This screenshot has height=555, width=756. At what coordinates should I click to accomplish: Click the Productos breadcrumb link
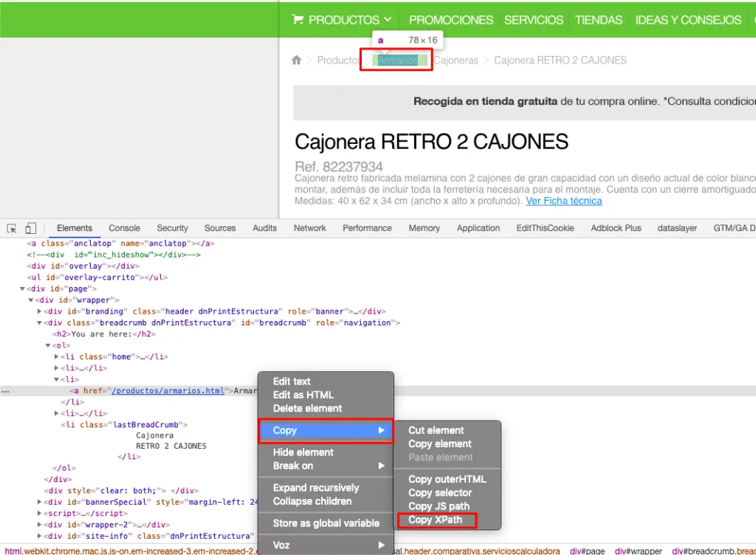[338, 61]
